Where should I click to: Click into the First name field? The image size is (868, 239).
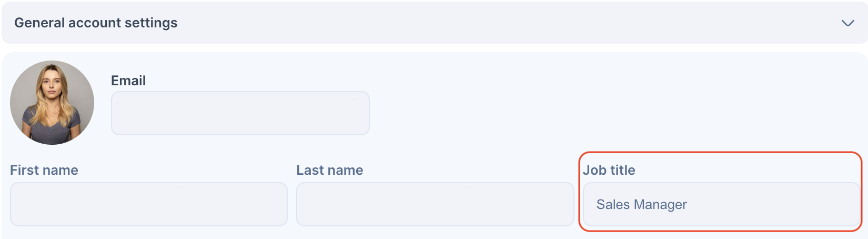[x=149, y=204]
